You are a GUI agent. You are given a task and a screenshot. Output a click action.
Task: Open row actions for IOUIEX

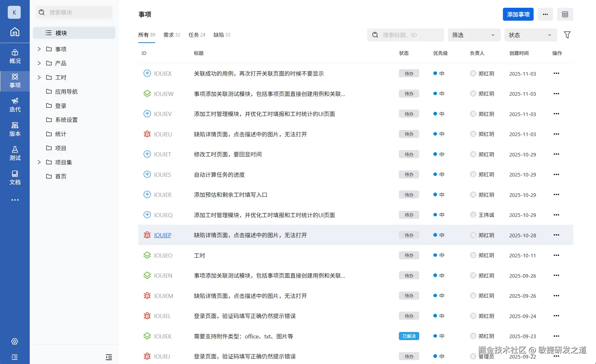pos(556,73)
